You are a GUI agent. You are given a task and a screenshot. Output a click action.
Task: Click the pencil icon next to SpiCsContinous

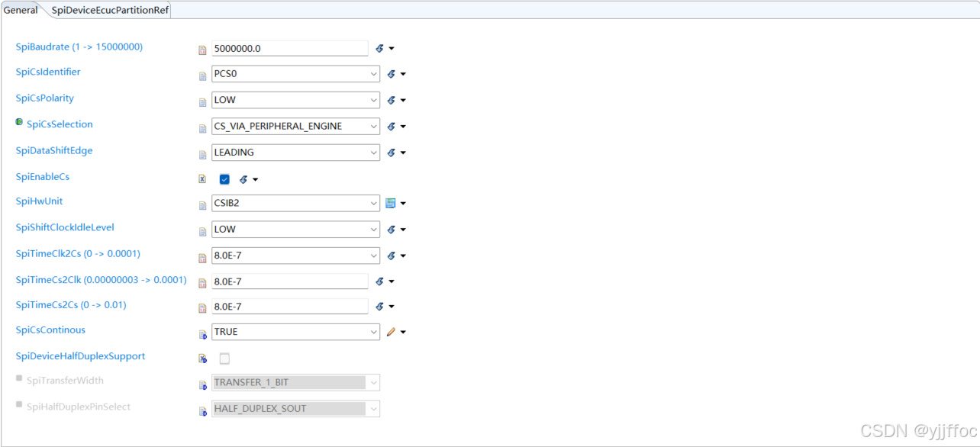point(391,332)
